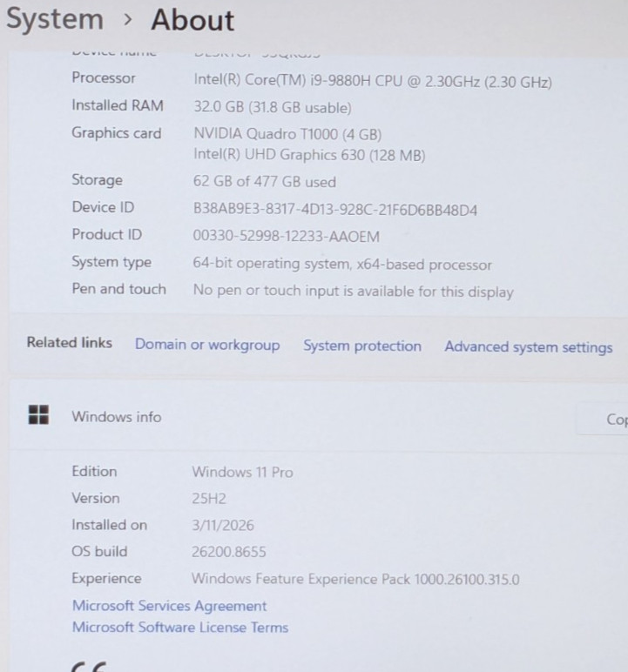Open Microsoft Services Agreement link
The height and width of the screenshot is (672, 628).
(x=170, y=606)
